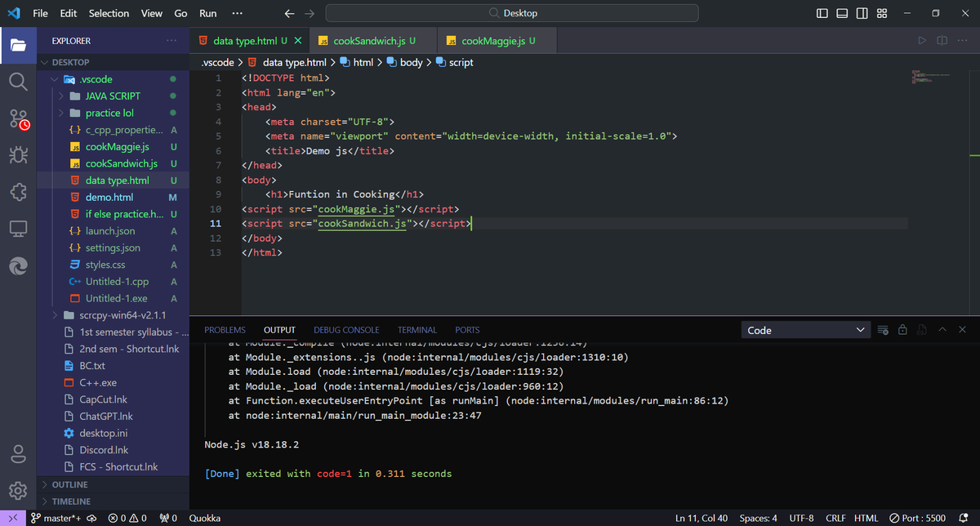Switch to the PORTS panel tab

[467, 330]
